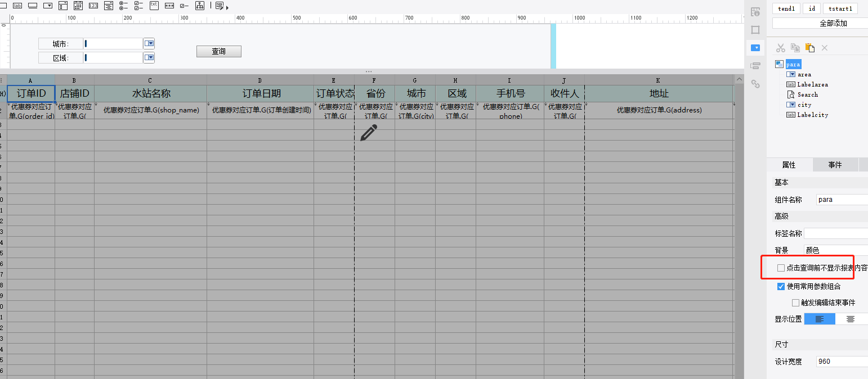868x379 pixels.
Task: Select column A header
Action: point(31,80)
